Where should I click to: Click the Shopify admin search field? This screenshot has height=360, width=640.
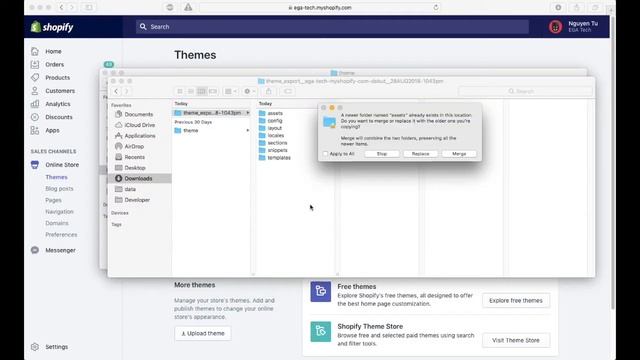pyautogui.click(x=332, y=27)
